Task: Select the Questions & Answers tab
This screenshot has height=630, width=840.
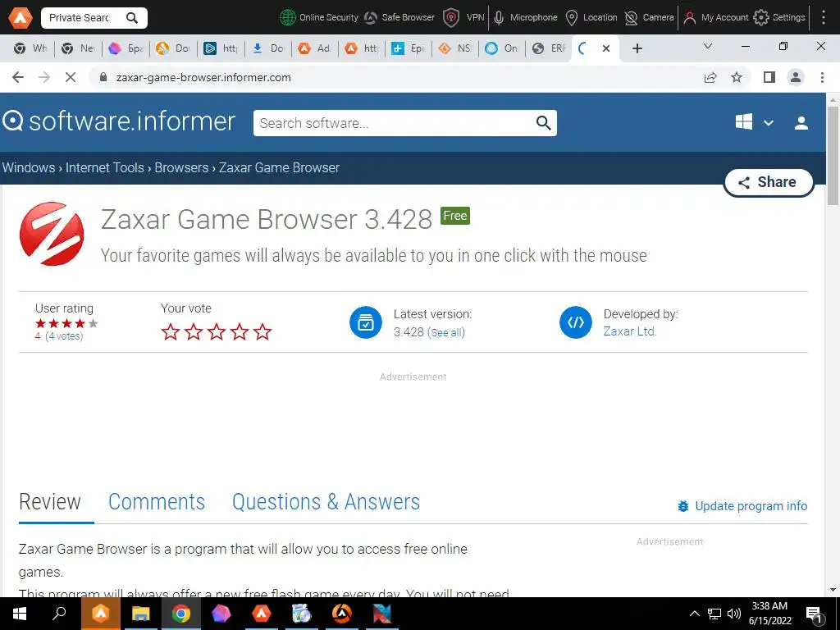Action: tap(326, 503)
